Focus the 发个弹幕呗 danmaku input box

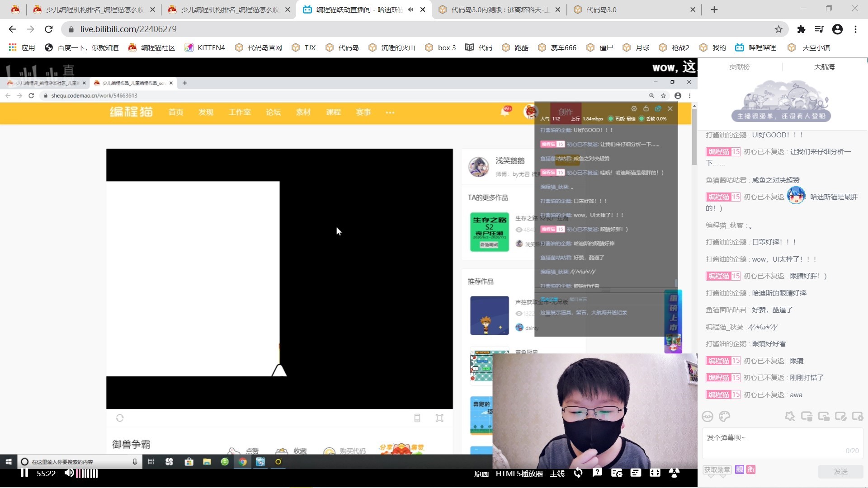pos(782,443)
